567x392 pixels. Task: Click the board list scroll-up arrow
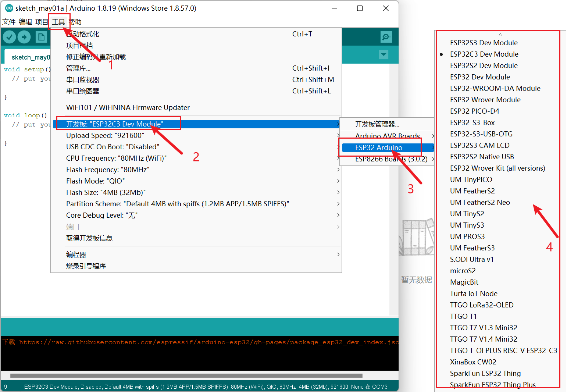[500, 34]
